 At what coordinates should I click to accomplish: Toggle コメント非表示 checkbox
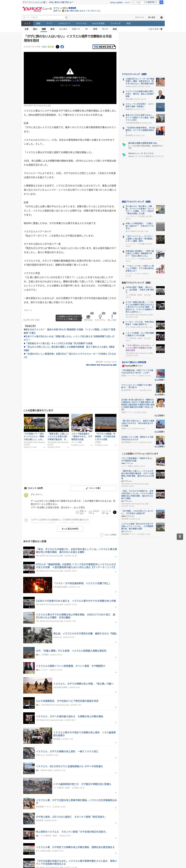[102, 535]
